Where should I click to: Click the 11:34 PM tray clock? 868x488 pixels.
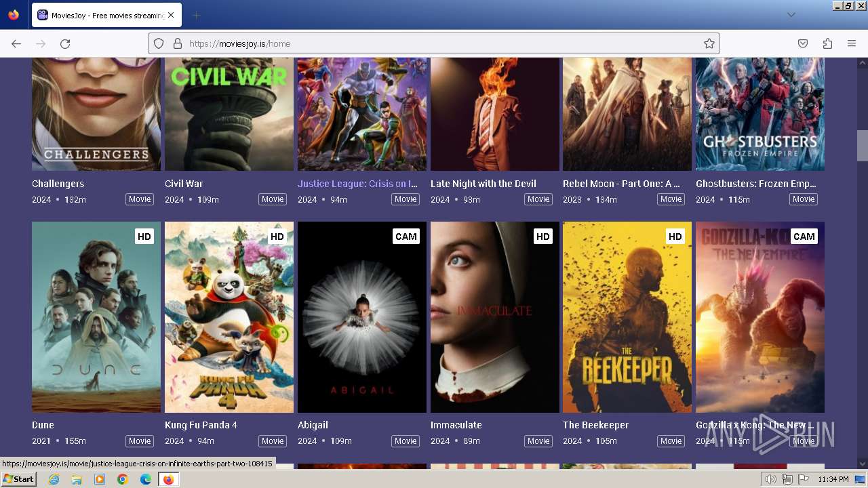point(833,479)
